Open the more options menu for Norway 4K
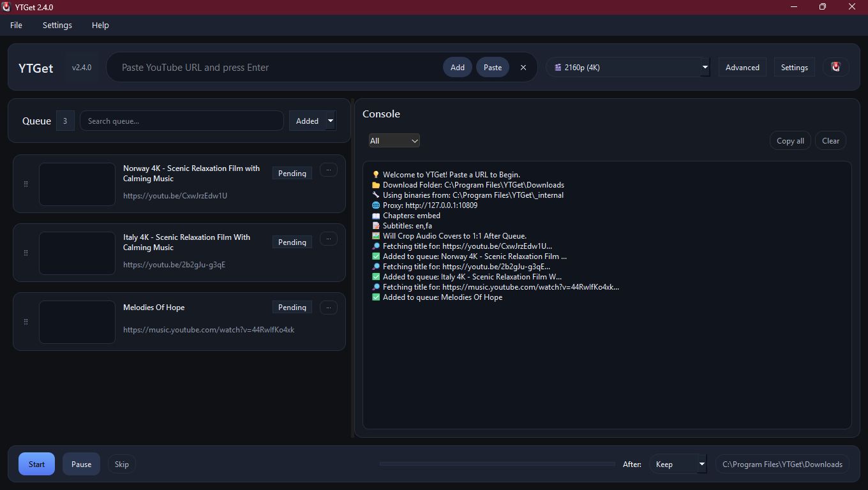This screenshot has height=490, width=868. point(328,170)
